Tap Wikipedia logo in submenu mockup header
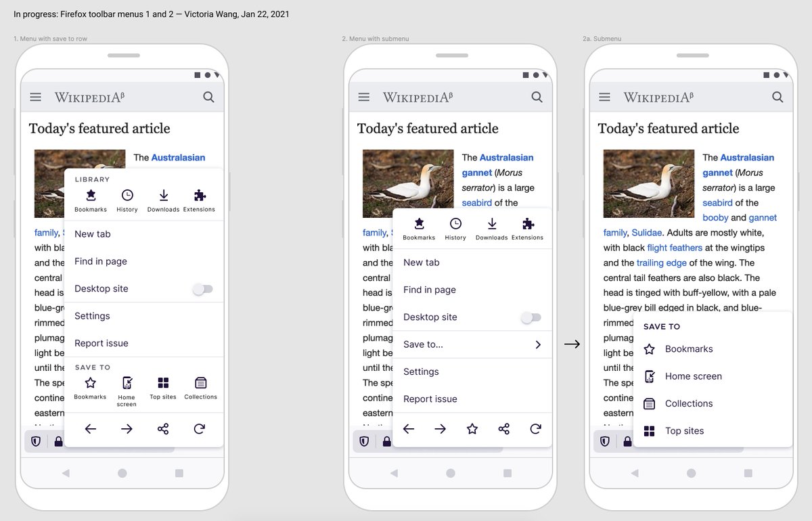Viewport: 812px width, 521px height. (659, 97)
